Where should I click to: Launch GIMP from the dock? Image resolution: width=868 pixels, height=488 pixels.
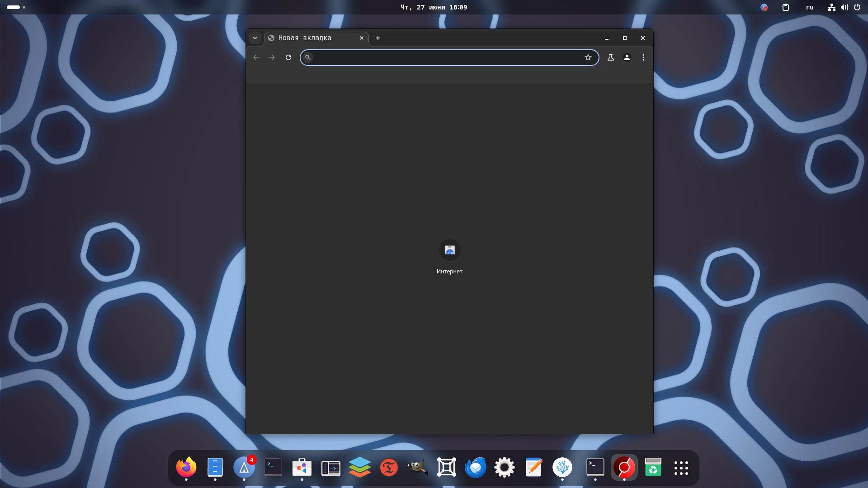tap(418, 467)
